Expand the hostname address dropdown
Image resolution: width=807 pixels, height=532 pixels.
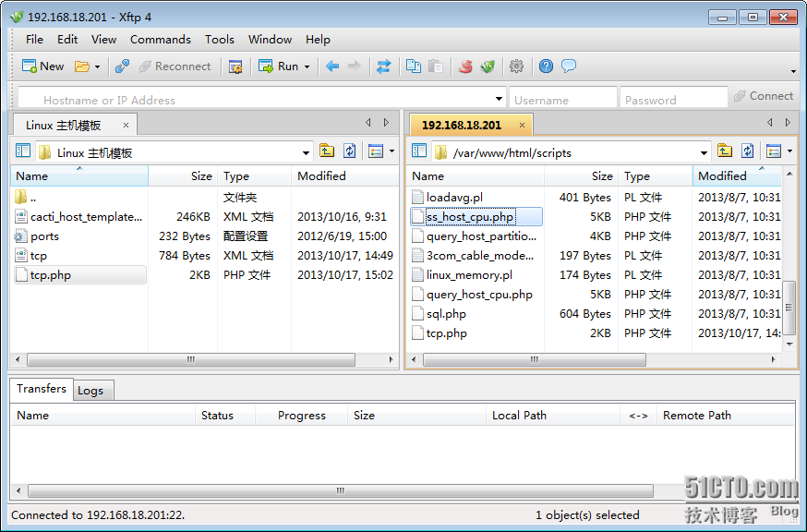499,99
